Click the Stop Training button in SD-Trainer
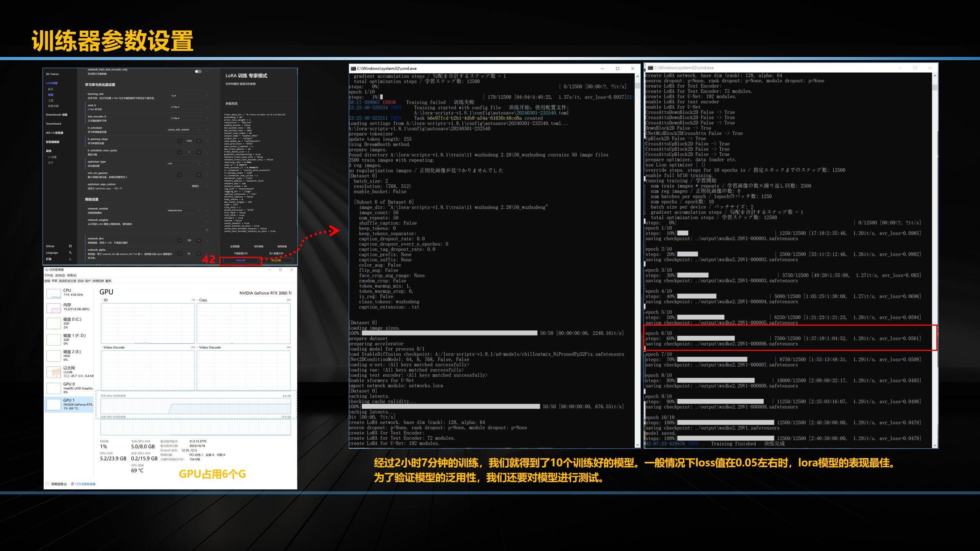980x551 pixels. 276,260
